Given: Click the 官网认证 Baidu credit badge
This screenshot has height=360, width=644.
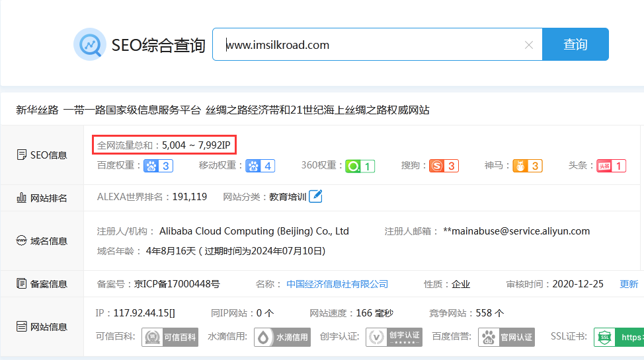Looking at the screenshot, I should pyautogui.click(x=506, y=337).
